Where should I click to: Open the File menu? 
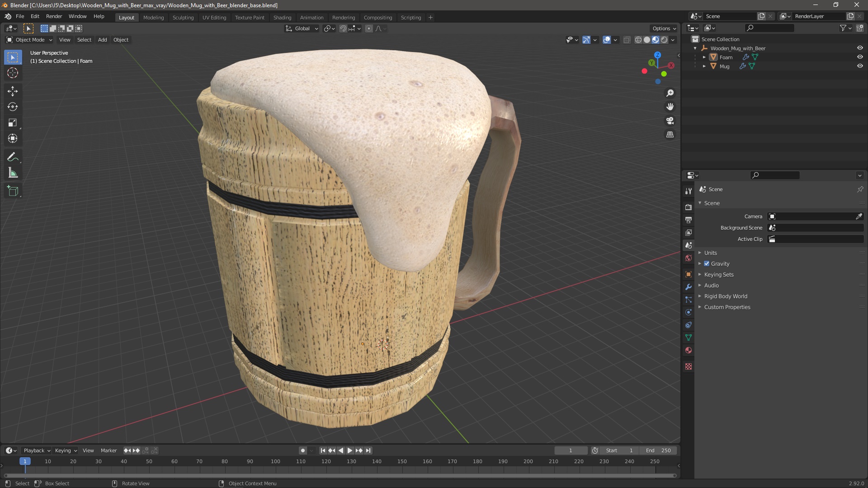click(20, 16)
